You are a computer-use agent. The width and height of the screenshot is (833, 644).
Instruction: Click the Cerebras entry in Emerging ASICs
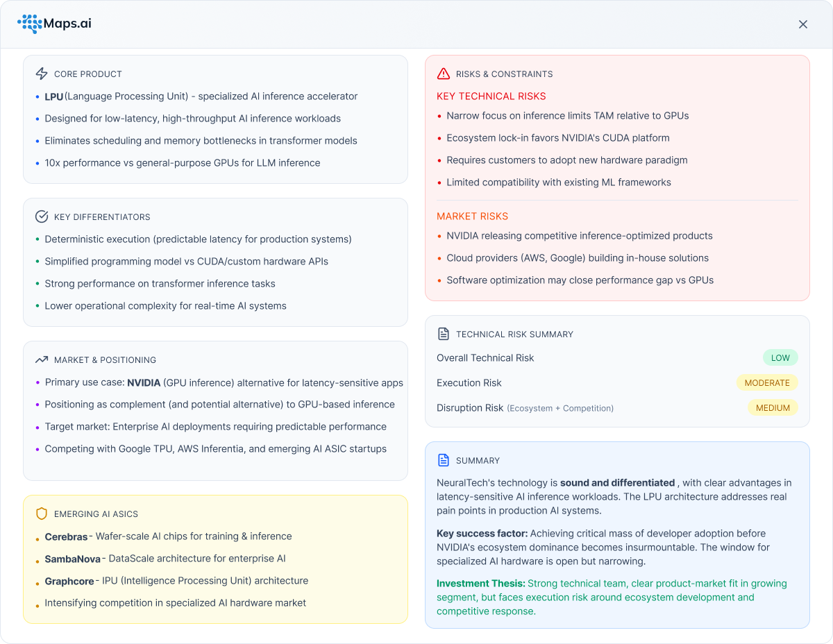coord(66,536)
